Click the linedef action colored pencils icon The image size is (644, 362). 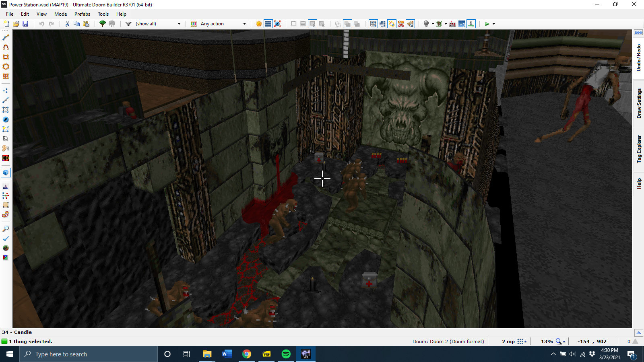pyautogui.click(x=194, y=24)
